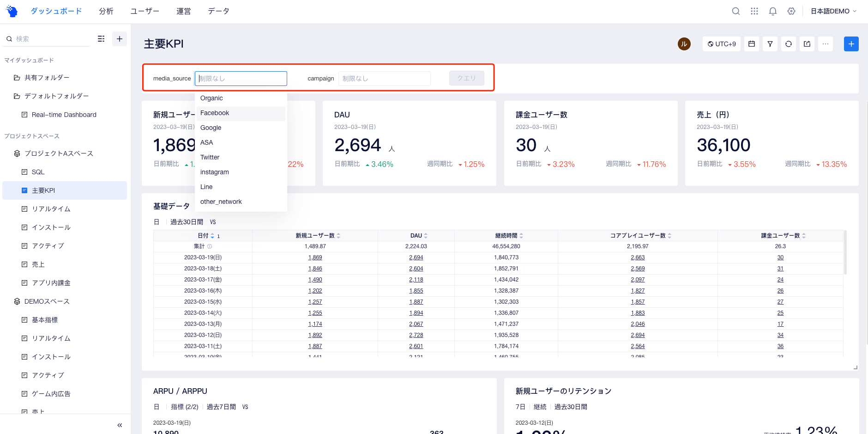Open the 分析 top menu
Image resolution: width=868 pixels, height=434 pixels.
point(106,11)
